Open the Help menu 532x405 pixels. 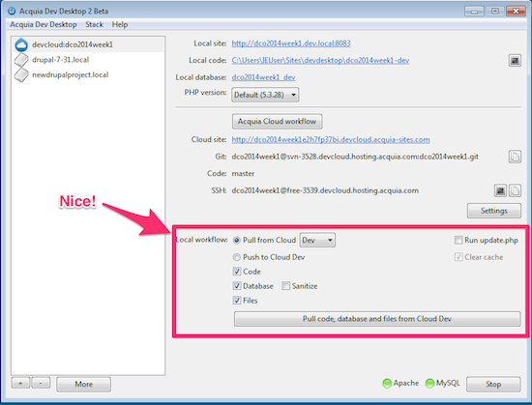click(120, 24)
